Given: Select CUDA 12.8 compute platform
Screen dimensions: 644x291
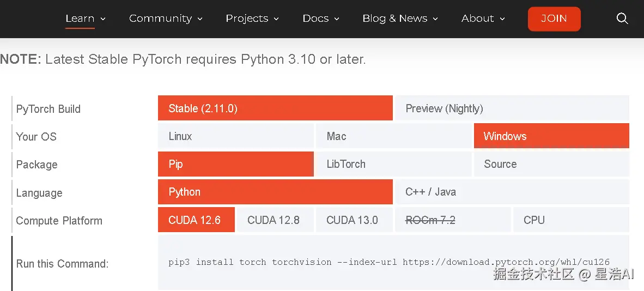Looking at the screenshot, I should pyautogui.click(x=275, y=220).
